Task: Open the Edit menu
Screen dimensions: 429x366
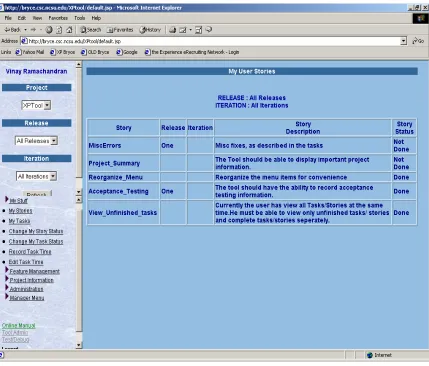Action: click(22, 18)
